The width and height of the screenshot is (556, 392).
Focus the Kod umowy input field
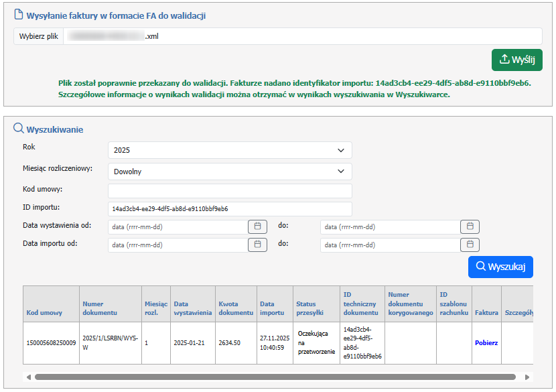point(230,191)
